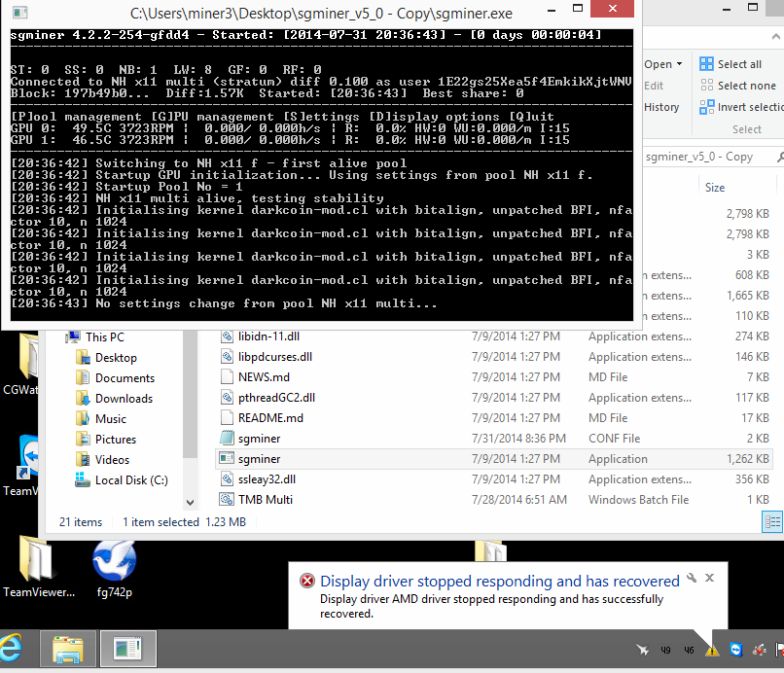Screen dimensions: 784x673
Task: Select the Windows Batch File type cell
Action: point(638,500)
